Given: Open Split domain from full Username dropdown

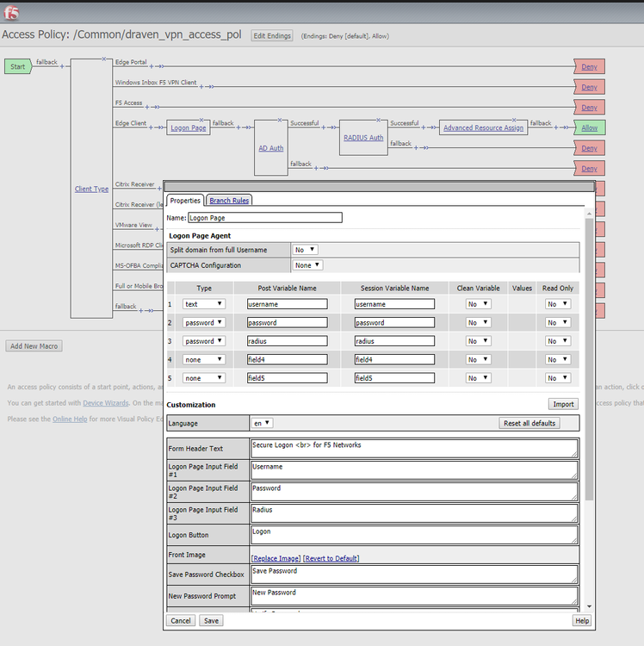Looking at the screenshot, I should (x=305, y=250).
